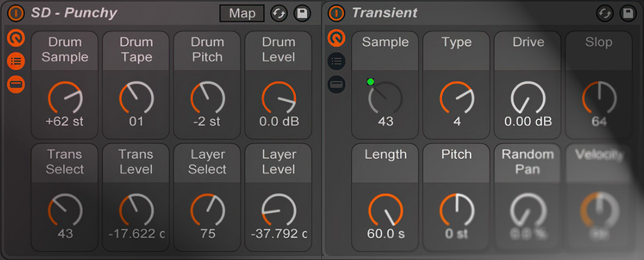644x260 pixels.
Task: Click the Drum Sample knob
Action: [x=65, y=98]
